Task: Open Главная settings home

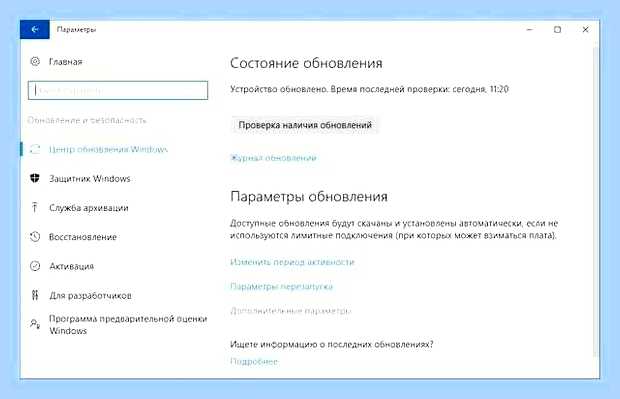Action: 66,62
